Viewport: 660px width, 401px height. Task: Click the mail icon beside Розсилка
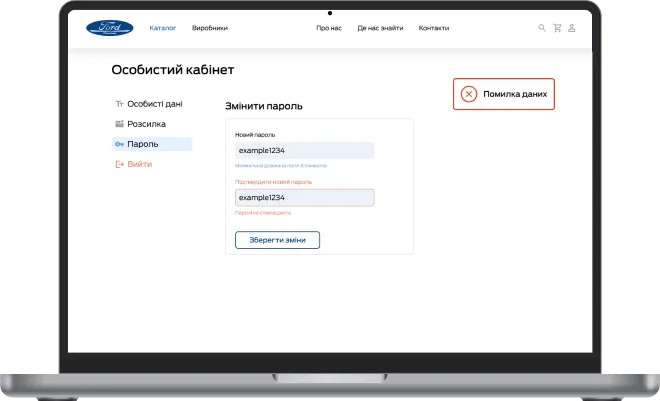[119, 124]
